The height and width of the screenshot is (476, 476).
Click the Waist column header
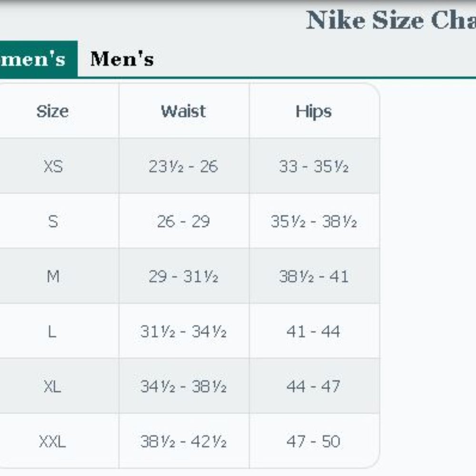coord(183,111)
